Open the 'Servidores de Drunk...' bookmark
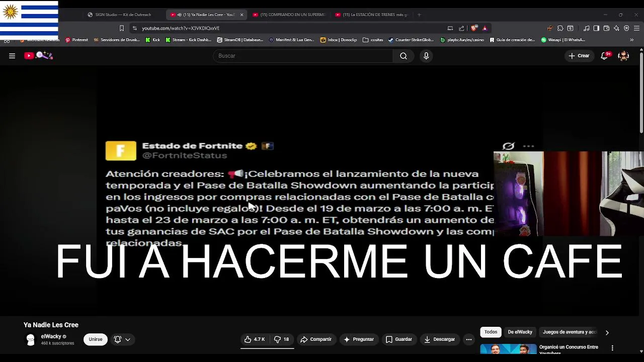The image size is (644, 362). point(117,40)
